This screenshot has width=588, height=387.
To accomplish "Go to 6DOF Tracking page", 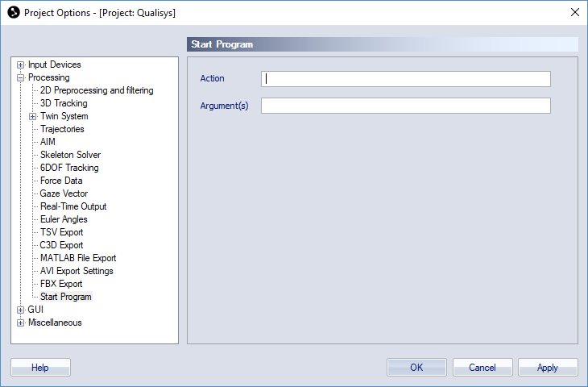I will [69, 168].
